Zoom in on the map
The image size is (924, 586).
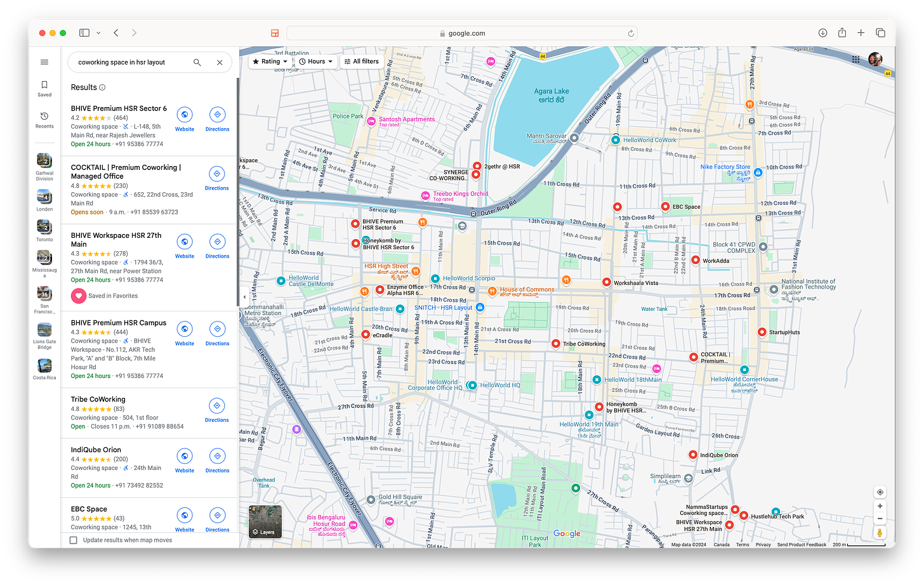point(880,506)
